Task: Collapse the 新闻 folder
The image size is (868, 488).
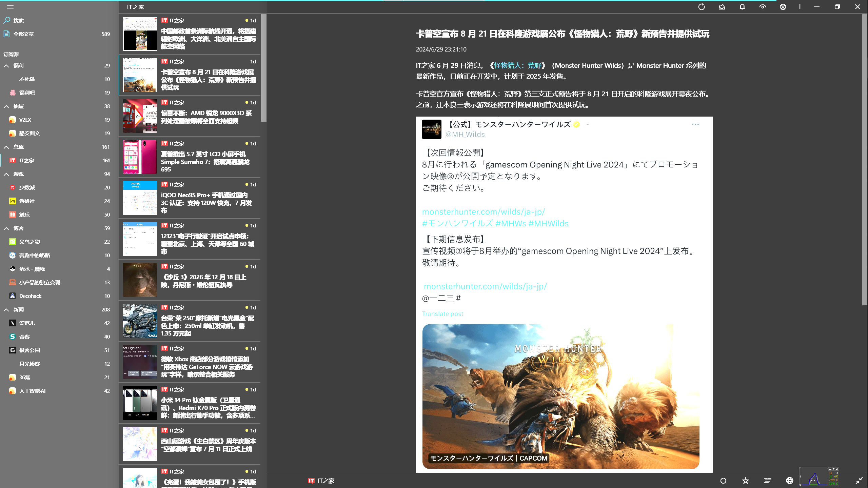Action: click(6, 310)
